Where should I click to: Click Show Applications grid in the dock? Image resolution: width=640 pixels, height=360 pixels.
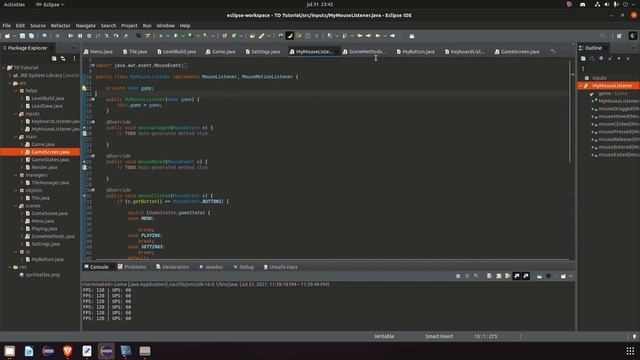[x=630, y=351]
